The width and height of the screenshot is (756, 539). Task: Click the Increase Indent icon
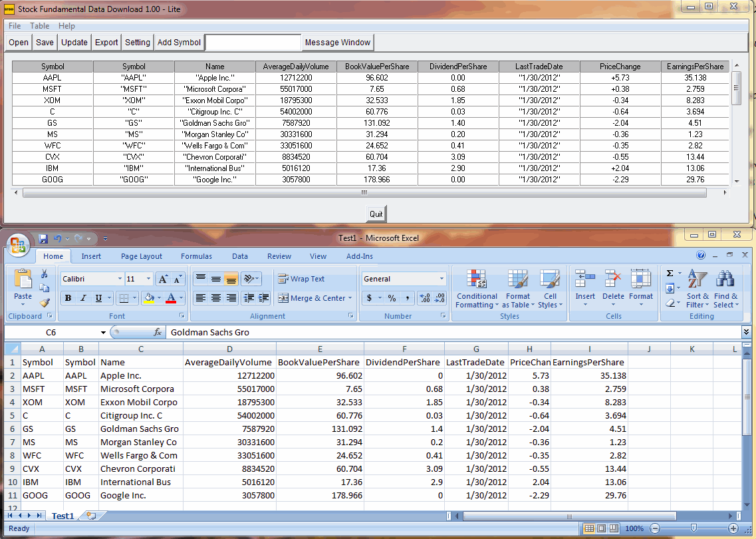coord(264,298)
